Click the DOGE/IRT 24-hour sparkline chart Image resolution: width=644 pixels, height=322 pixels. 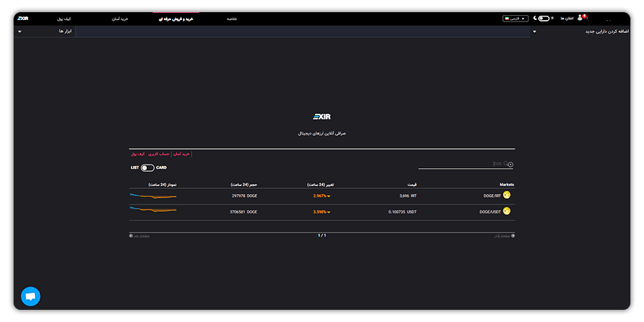[x=153, y=196]
